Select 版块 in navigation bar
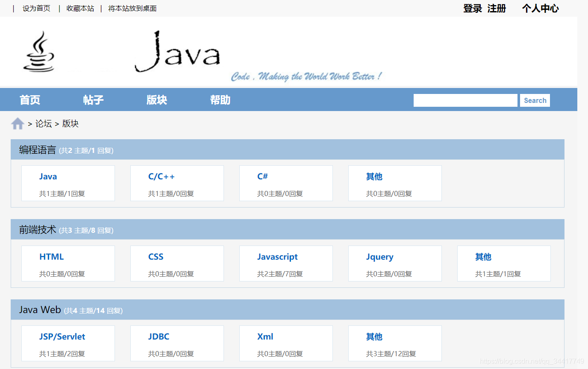Viewport: 588px width, 369px height. pyautogui.click(x=157, y=100)
